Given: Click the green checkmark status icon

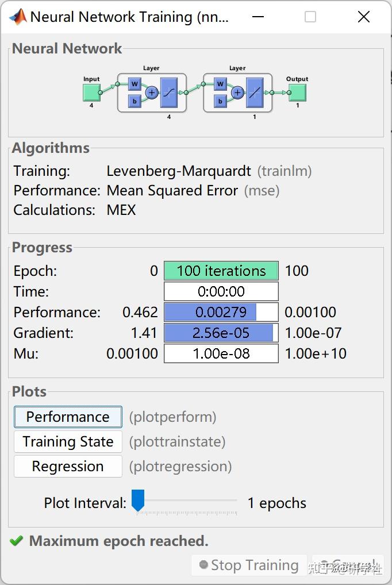Looking at the screenshot, I should (17, 541).
